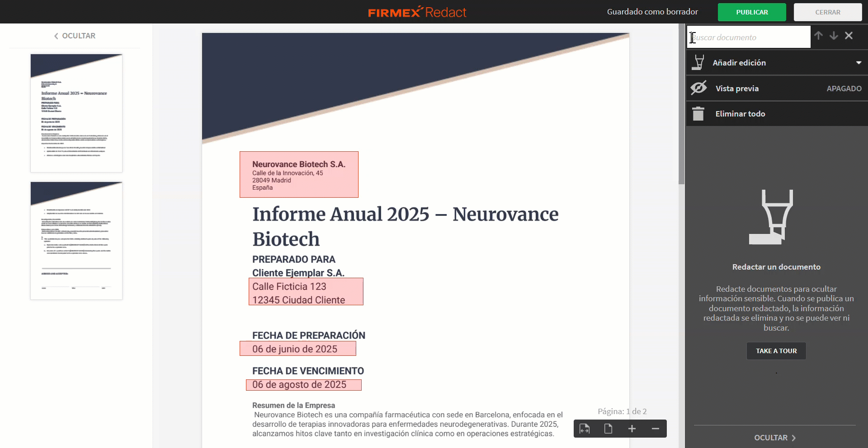
Task: Click the Firmex Redact logo
Action: (417, 12)
